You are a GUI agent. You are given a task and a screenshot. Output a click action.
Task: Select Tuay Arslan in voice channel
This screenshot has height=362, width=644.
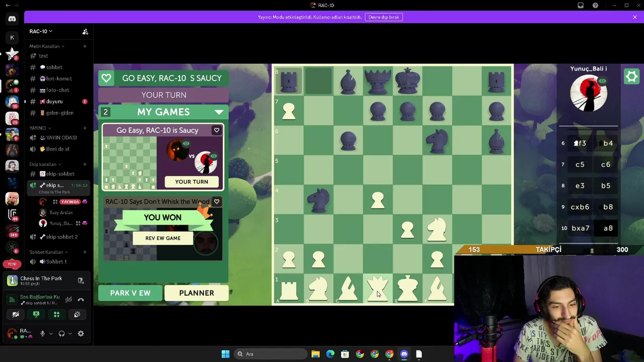coord(62,213)
